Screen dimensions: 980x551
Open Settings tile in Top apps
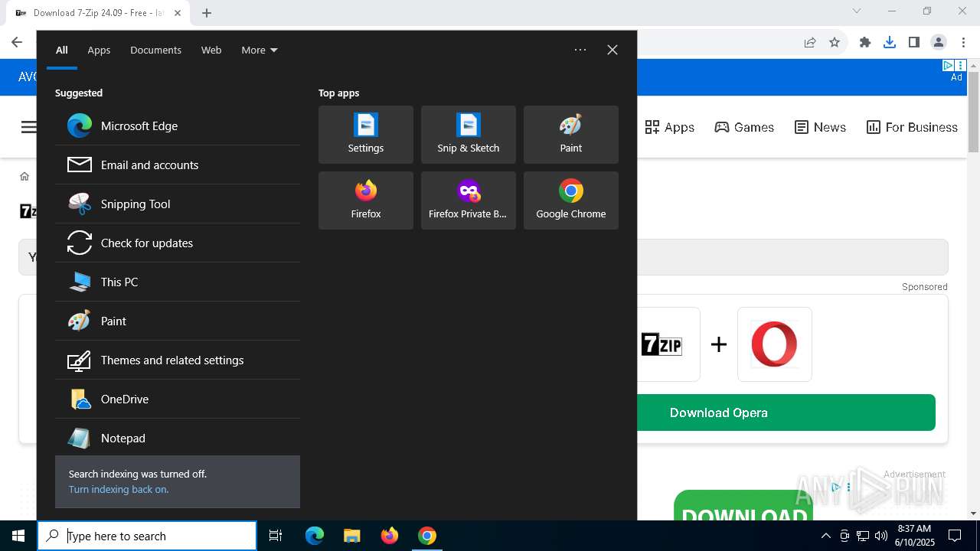366,135
